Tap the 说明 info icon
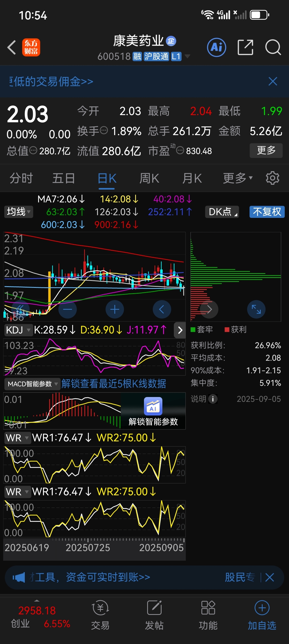The height and width of the screenshot is (644, 289). (x=212, y=399)
